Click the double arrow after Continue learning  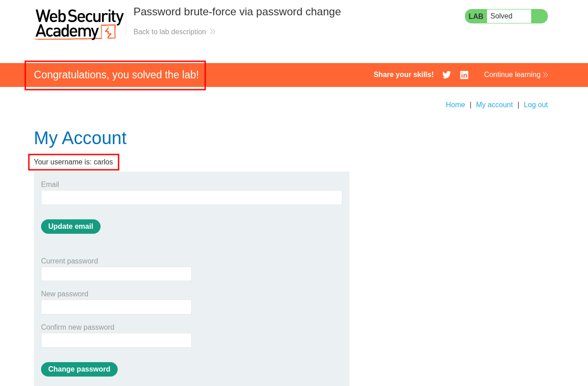(546, 75)
